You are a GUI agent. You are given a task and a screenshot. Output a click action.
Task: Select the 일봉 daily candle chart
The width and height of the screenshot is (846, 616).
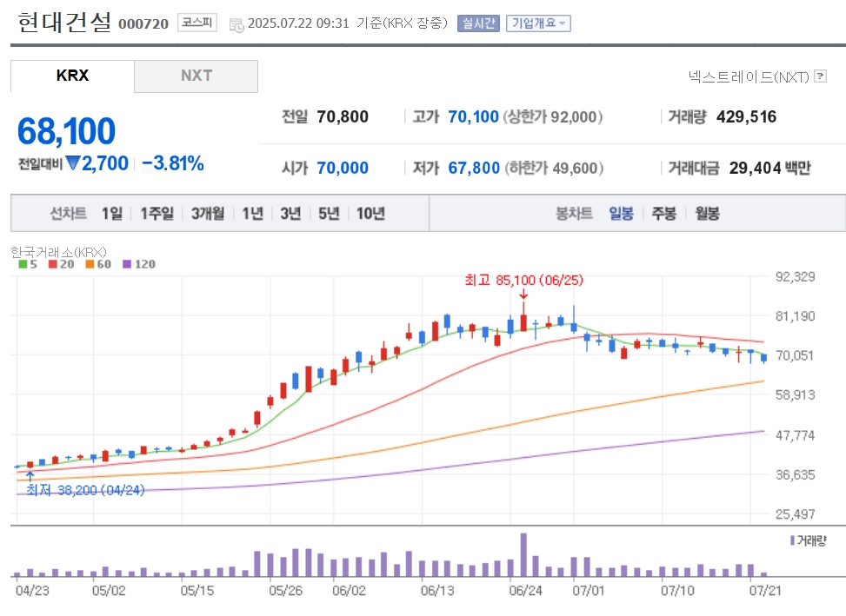(x=621, y=214)
